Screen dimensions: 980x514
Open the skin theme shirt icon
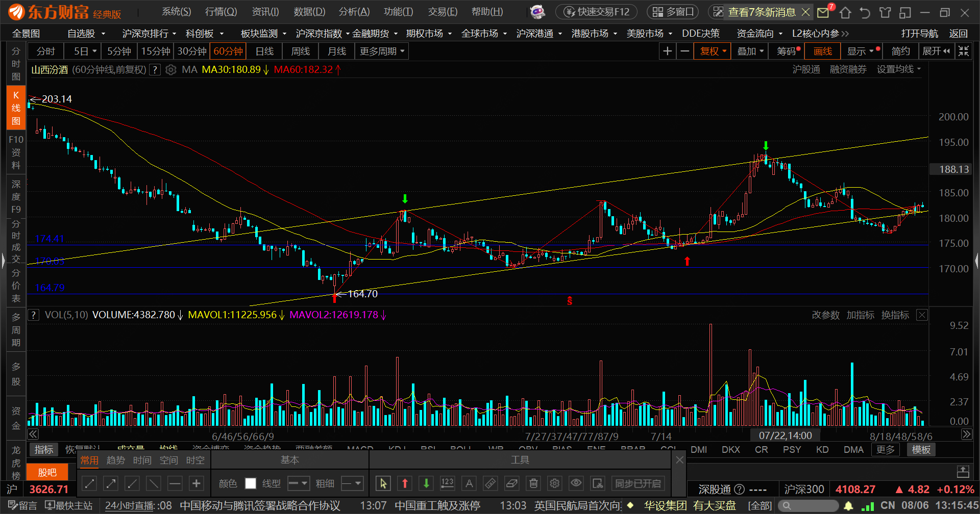[x=885, y=12]
